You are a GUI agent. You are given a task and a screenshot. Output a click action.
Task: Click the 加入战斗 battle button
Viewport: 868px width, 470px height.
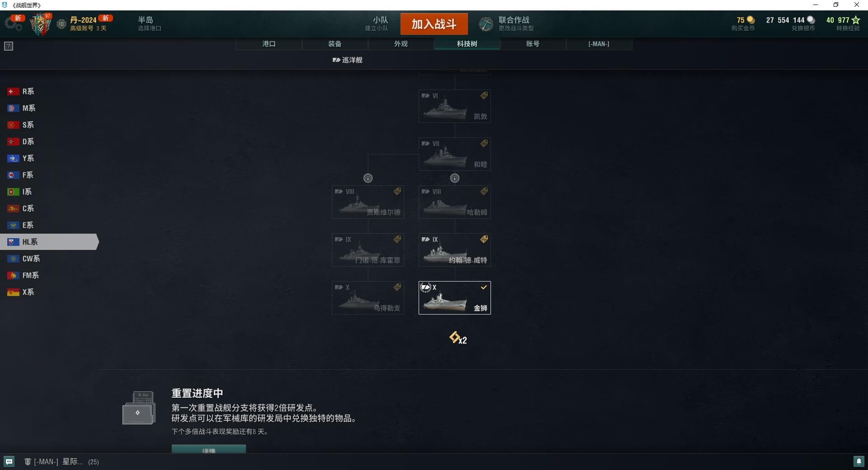click(x=434, y=24)
